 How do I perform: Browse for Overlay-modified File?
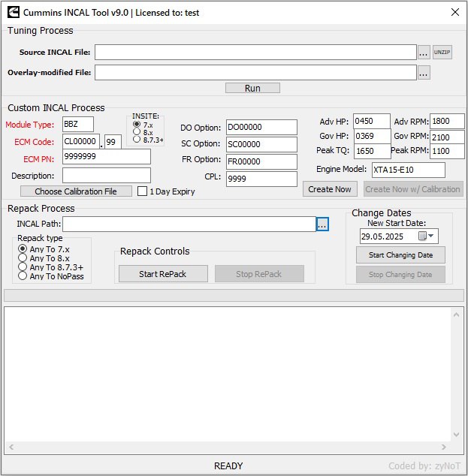424,73
